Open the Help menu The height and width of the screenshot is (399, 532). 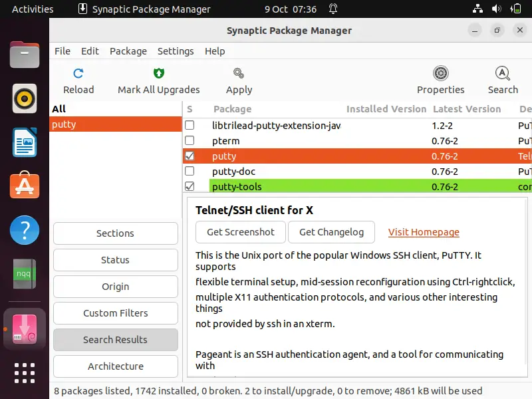click(215, 51)
